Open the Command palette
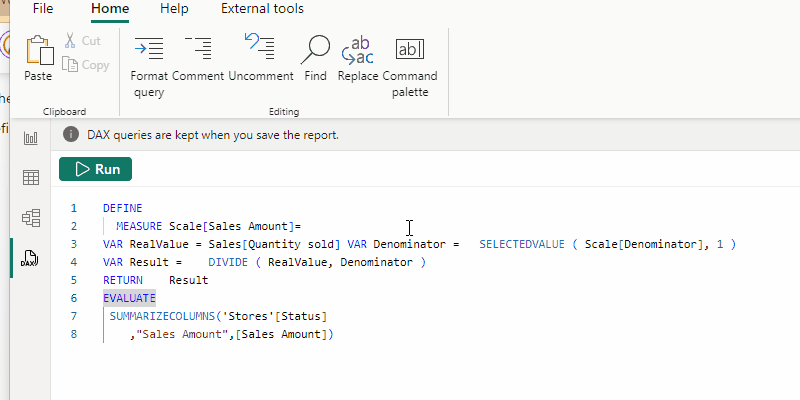 tap(410, 48)
